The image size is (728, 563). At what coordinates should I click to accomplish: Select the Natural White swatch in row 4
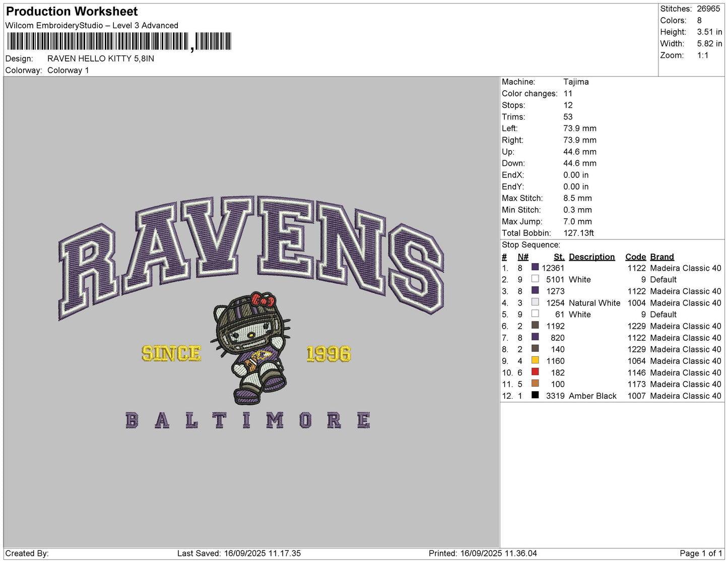[x=535, y=302]
